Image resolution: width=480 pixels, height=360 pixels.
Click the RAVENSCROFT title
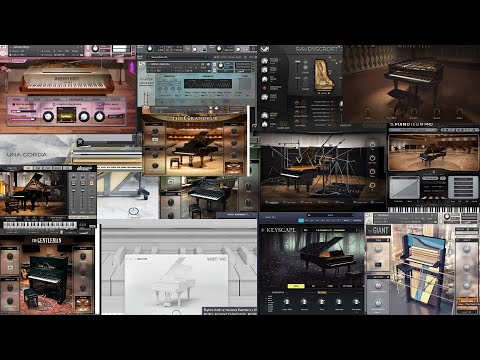[316, 50]
